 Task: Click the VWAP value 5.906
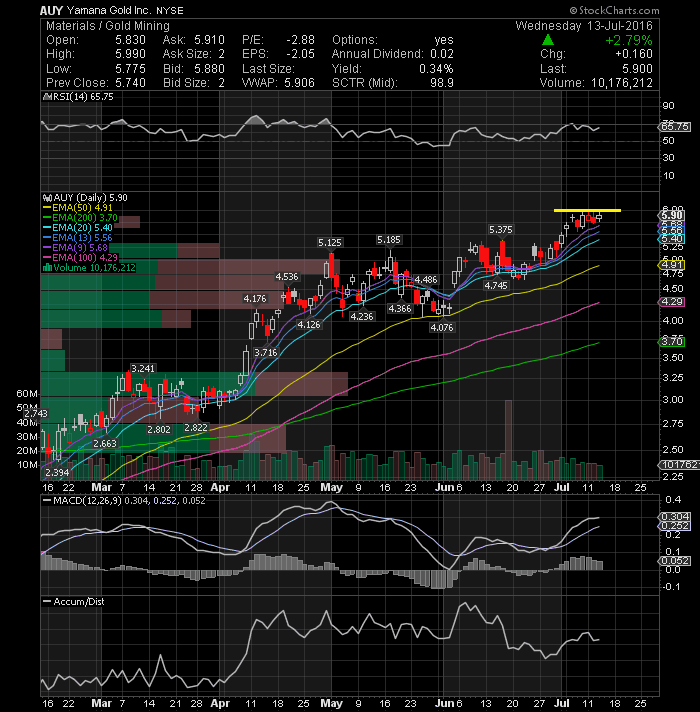point(299,83)
